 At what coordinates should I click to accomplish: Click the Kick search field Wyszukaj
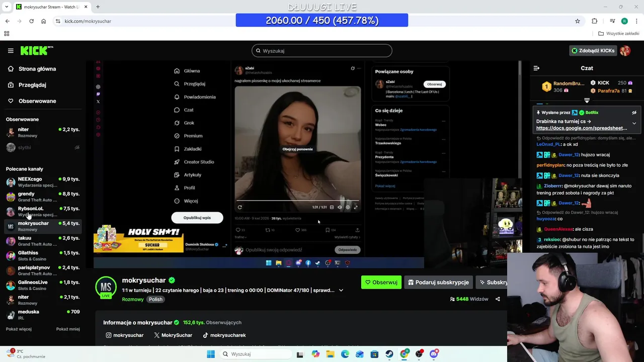click(x=322, y=51)
